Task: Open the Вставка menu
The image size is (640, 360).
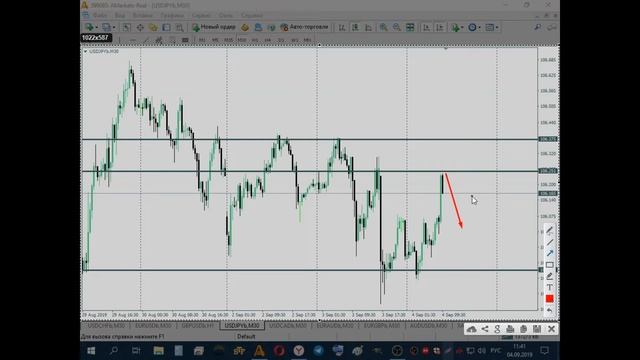Action: click(x=142, y=16)
